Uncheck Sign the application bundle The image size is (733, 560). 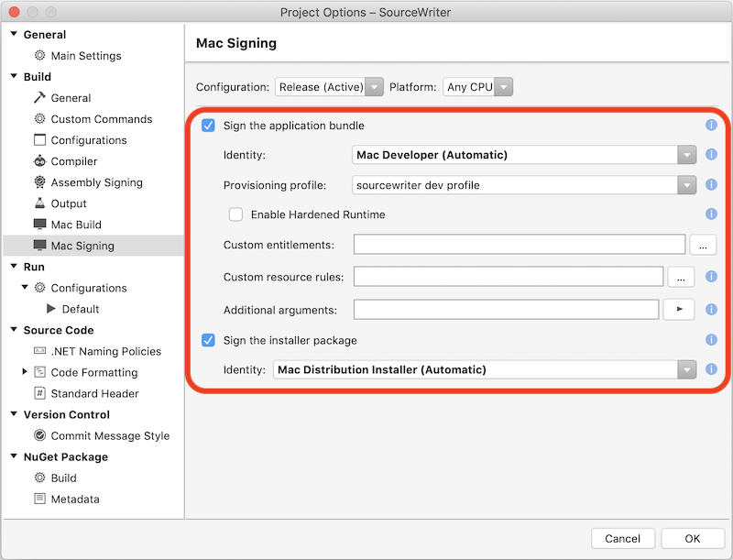click(208, 126)
